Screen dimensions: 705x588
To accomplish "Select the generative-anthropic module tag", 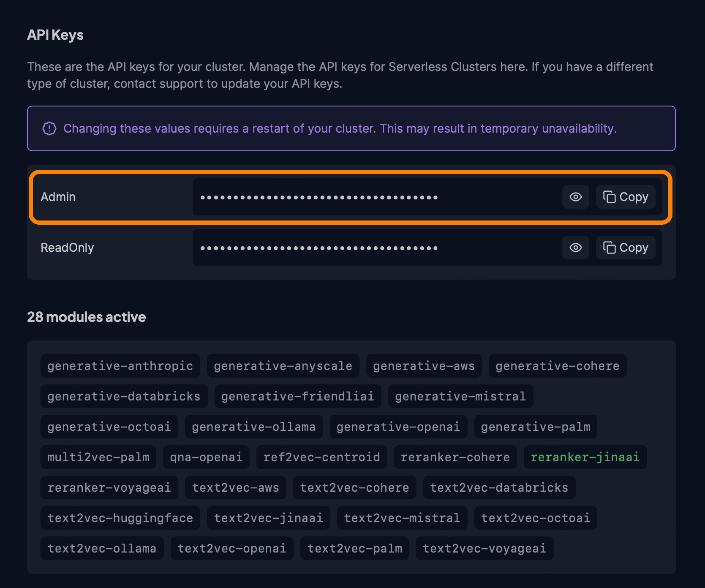I will (x=120, y=366).
